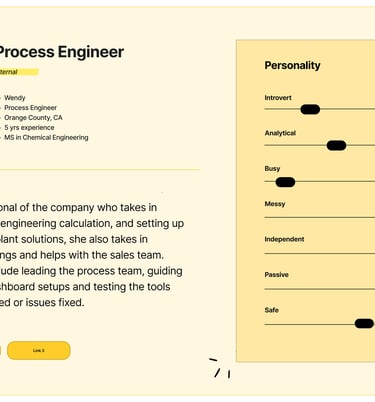Click the Safe label text
375x402 pixels.
(x=271, y=310)
